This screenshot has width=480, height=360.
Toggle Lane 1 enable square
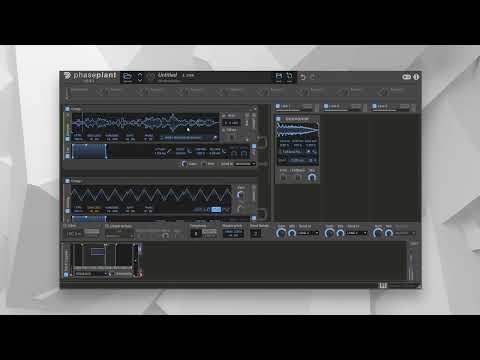tap(278, 106)
